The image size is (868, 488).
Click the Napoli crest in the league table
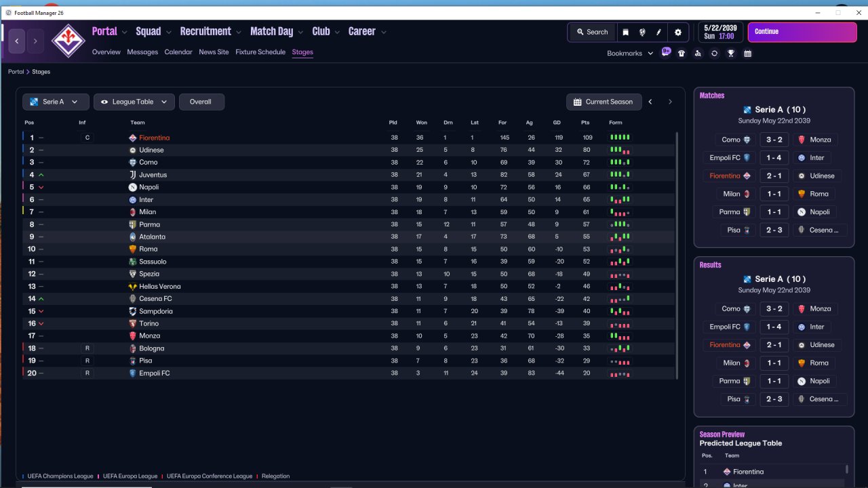click(x=133, y=187)
